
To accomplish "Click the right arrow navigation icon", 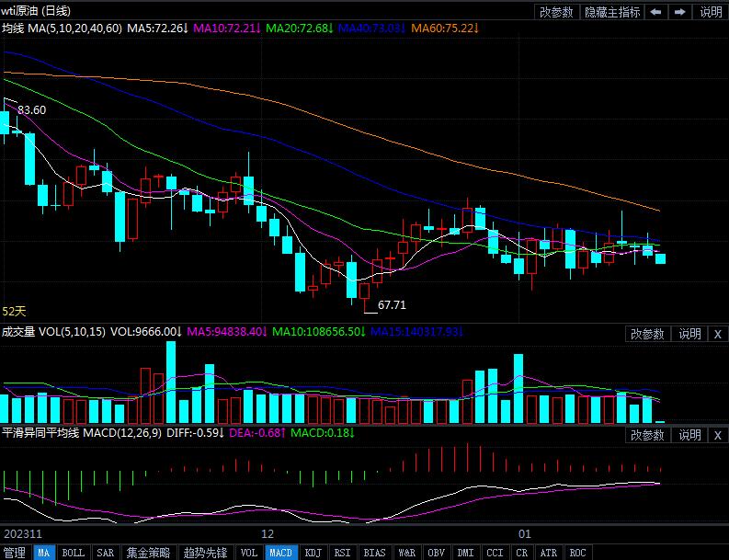I will 680,12.
